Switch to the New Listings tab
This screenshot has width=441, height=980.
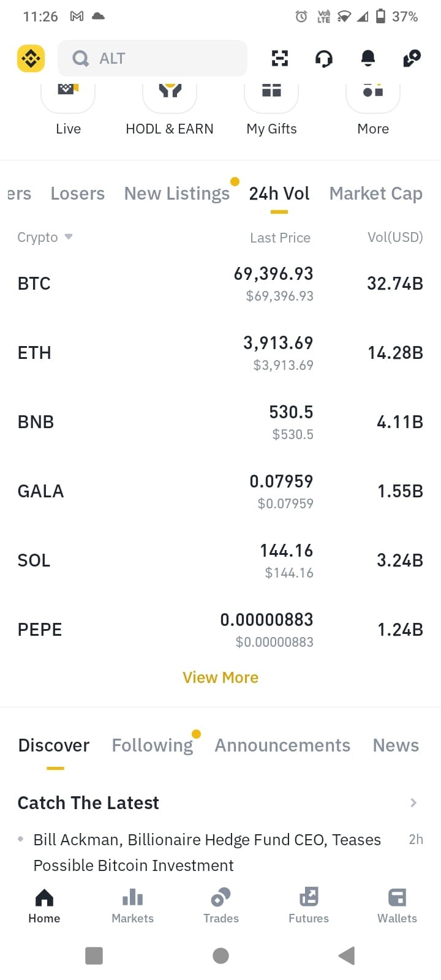[177, 194]
